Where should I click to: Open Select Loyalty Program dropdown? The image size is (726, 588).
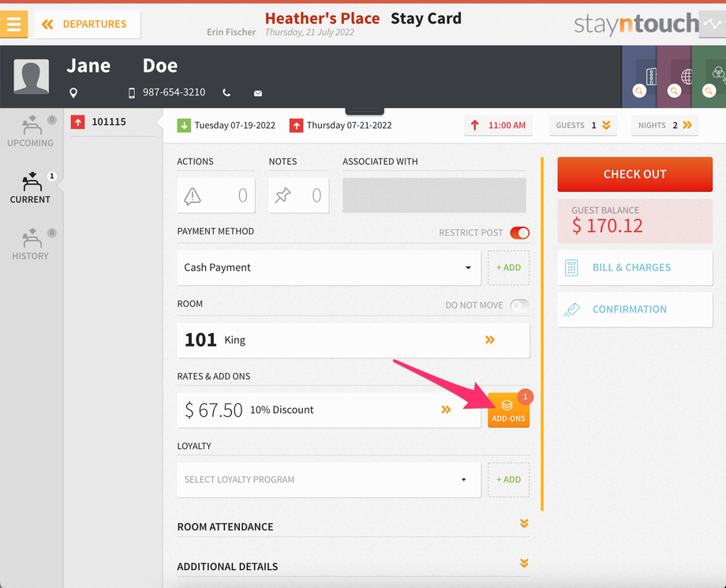click(x=329, y=480)
